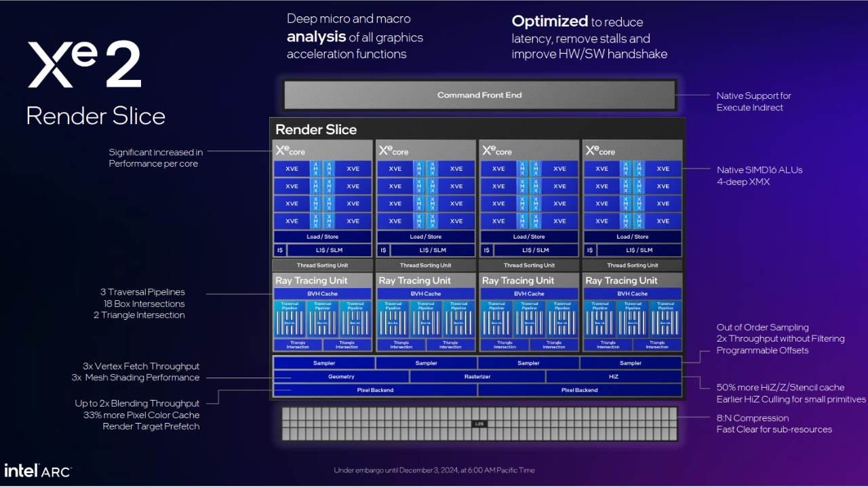Click the left Pixel Backend block
Screen dimensions: 868x488
(375, 390)
